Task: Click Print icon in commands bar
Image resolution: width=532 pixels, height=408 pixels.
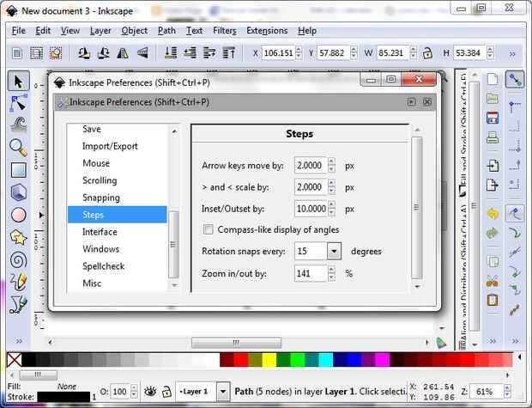Action: pos(493,137)
